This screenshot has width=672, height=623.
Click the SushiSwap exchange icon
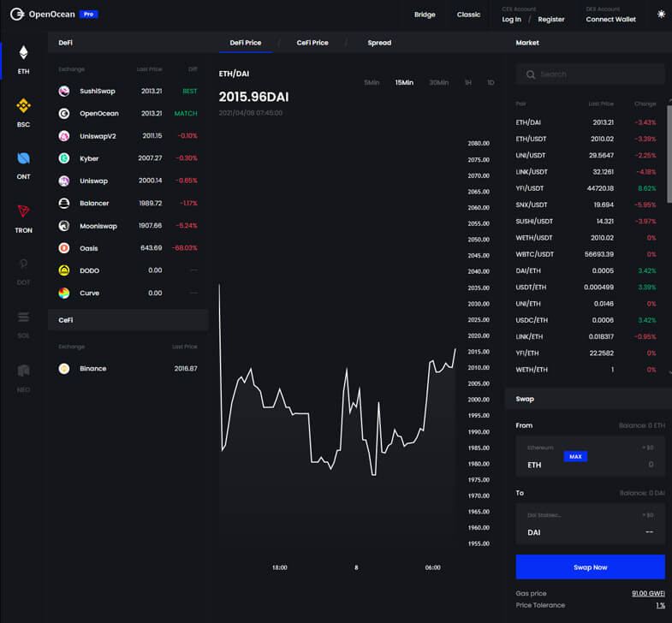pos(64,91)
